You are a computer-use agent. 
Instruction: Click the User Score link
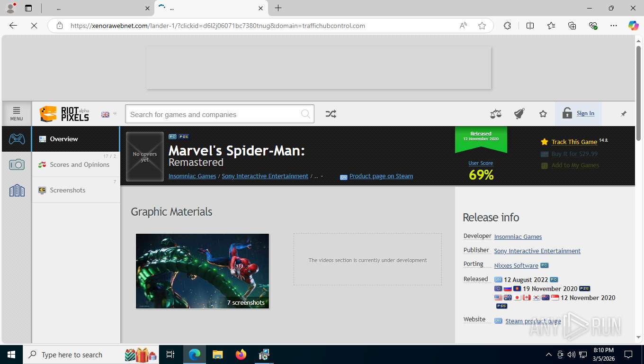click(481, 163)
